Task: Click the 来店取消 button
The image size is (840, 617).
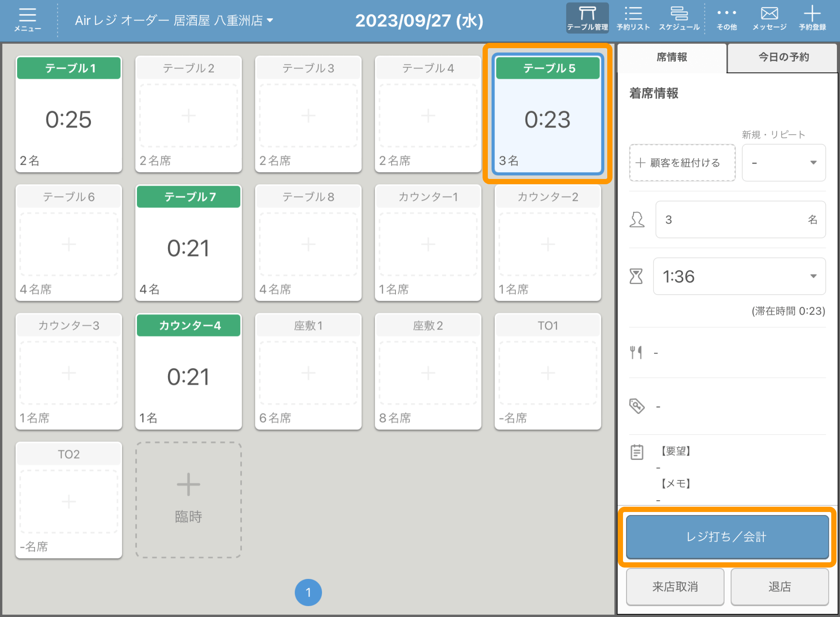Action: (675, 586)
